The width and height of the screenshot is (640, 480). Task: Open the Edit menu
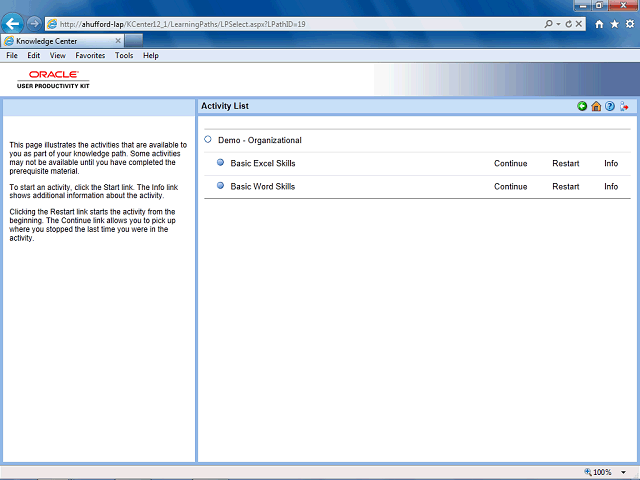pos(33,56)
